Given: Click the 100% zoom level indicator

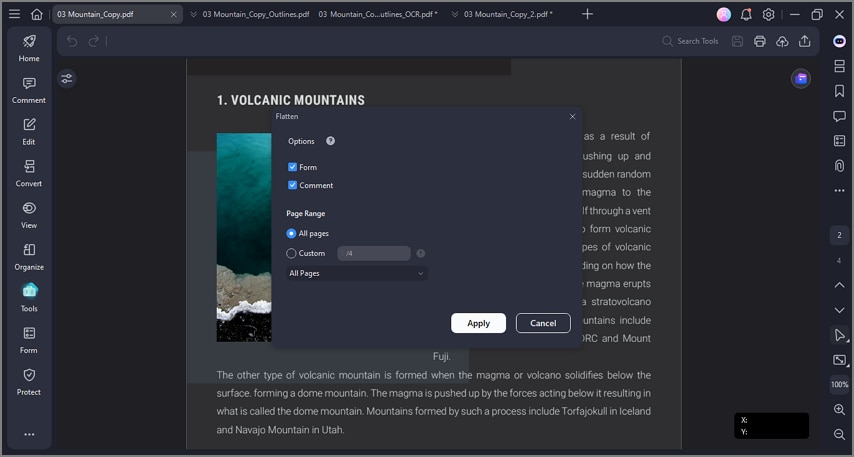Looking at the screenshot, I should coord(839,385).
